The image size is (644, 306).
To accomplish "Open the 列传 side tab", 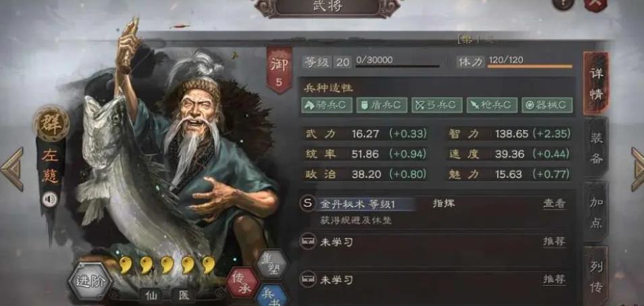I will pos(596,276).
